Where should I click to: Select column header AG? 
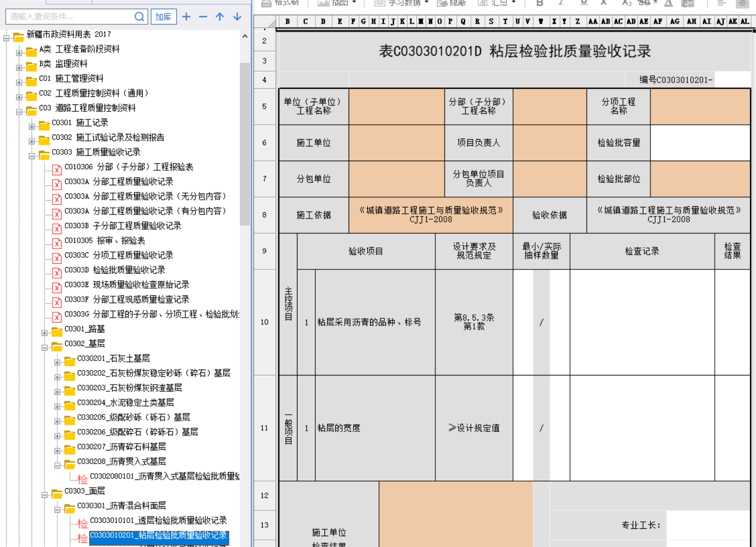pos(675,21)
